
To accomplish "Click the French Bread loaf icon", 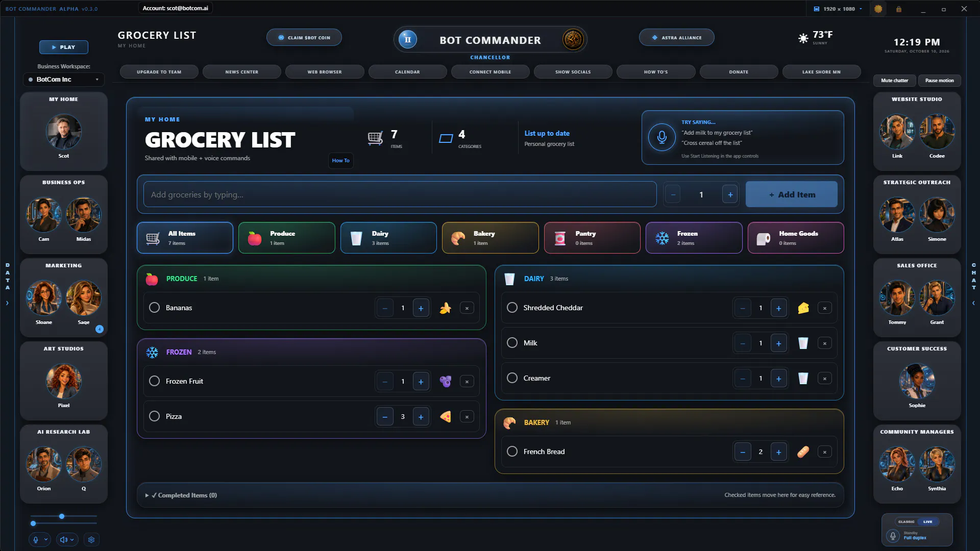I will 803,452.
